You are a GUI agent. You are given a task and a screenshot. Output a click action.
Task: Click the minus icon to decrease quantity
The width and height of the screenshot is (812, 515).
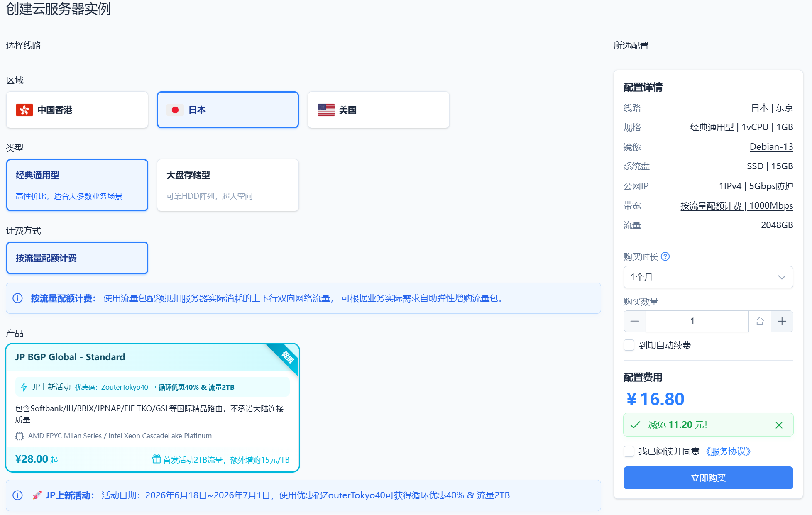tap(634, 321)
